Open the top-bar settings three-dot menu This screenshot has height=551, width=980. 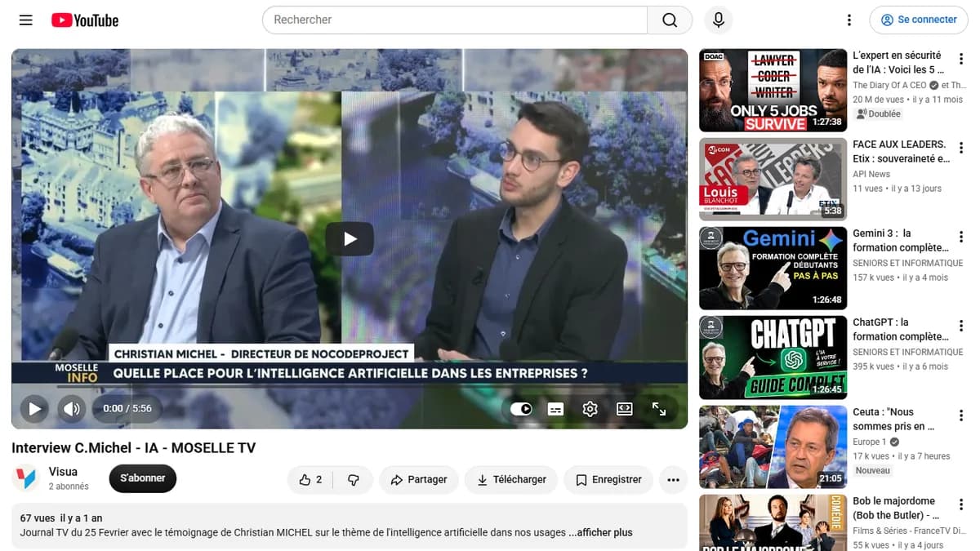click(x=849, y=20)
